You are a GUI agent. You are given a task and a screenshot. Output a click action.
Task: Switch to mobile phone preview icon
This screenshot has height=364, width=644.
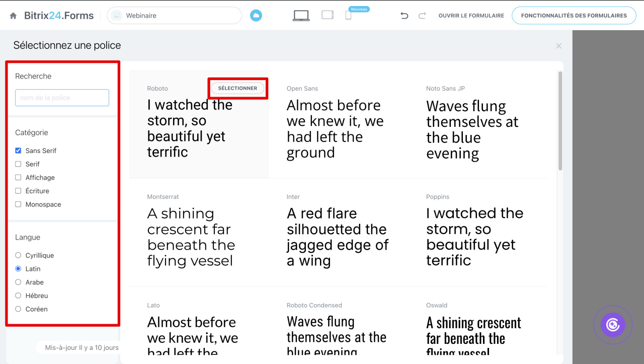point(348,16)
